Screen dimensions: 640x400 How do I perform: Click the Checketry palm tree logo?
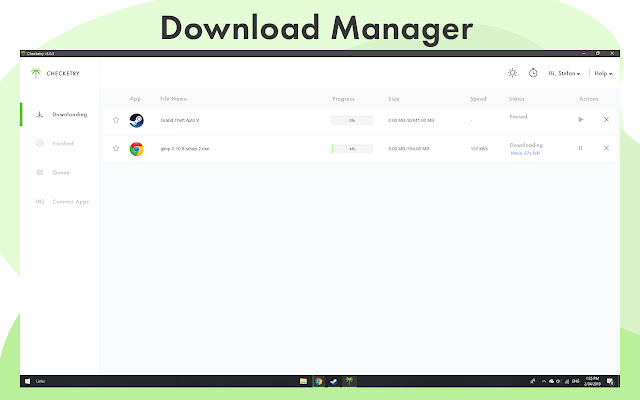36,73
